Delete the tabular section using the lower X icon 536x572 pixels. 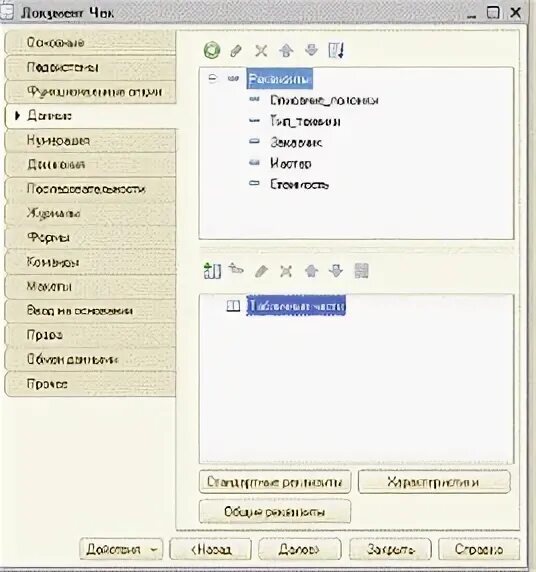(286, 271)
